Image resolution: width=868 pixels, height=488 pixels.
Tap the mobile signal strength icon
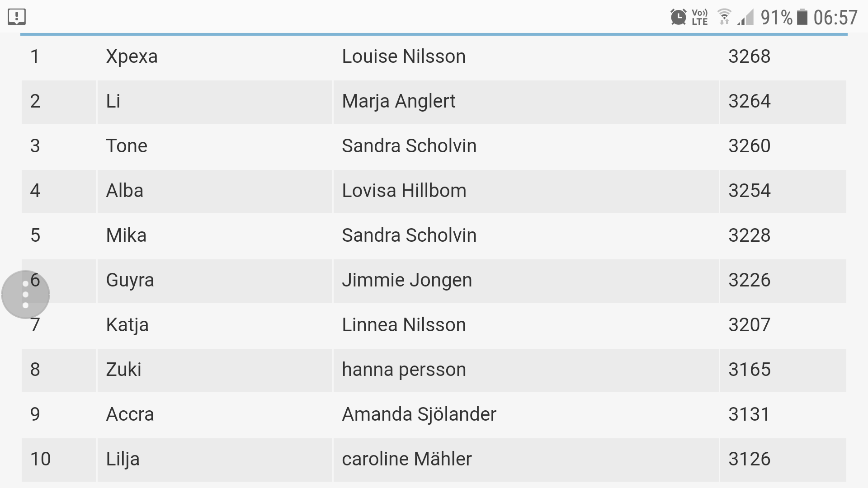coord(746,18)
